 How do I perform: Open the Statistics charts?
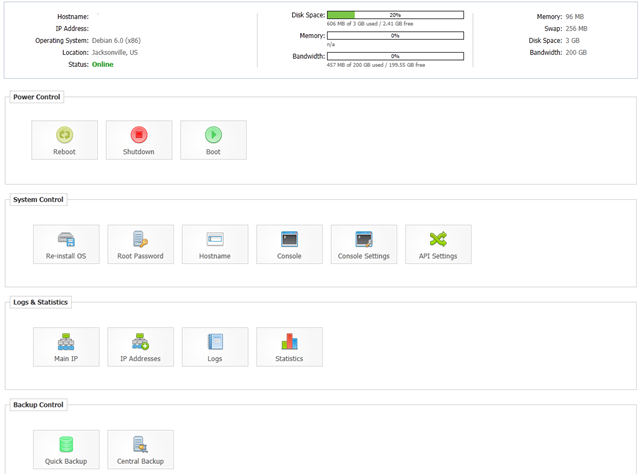click(x=289, y=347)
